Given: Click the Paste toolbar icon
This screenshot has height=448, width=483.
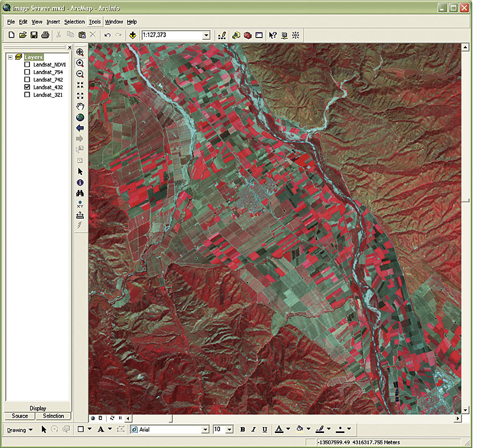Looking at the screenshot, I should click(x=82, y=35).
